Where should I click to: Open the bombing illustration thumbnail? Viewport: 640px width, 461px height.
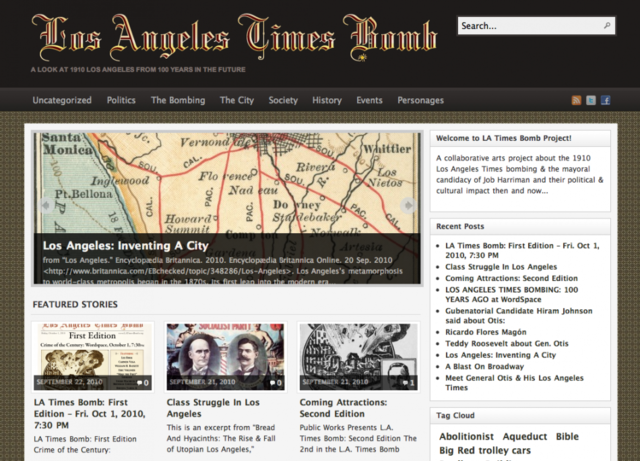[358, 356]
